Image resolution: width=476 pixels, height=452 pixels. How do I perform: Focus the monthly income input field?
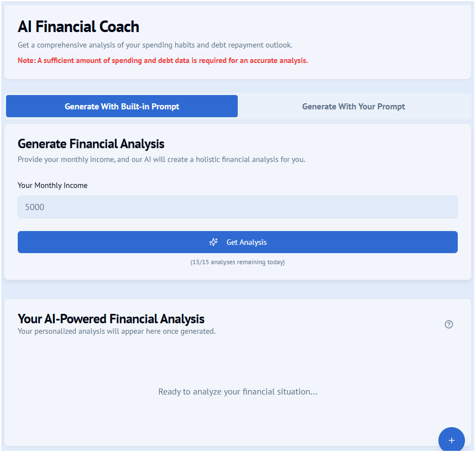(x=238, y=207)
